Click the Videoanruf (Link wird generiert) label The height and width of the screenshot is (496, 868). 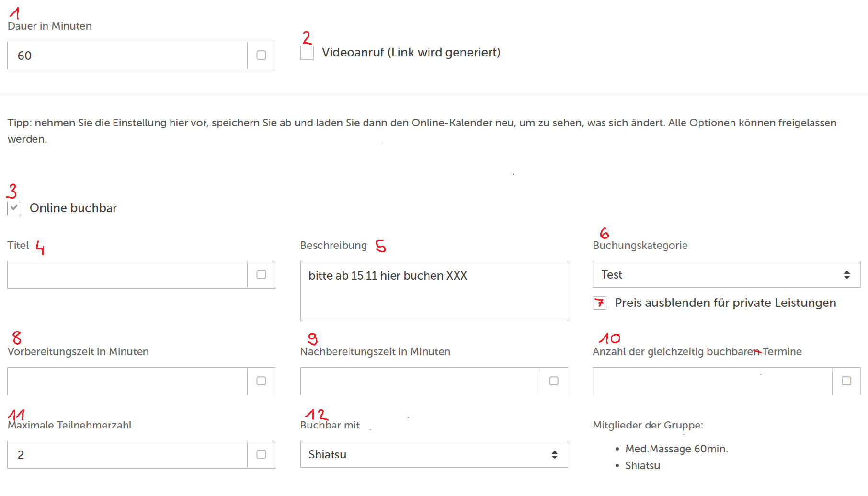[411, 53]
